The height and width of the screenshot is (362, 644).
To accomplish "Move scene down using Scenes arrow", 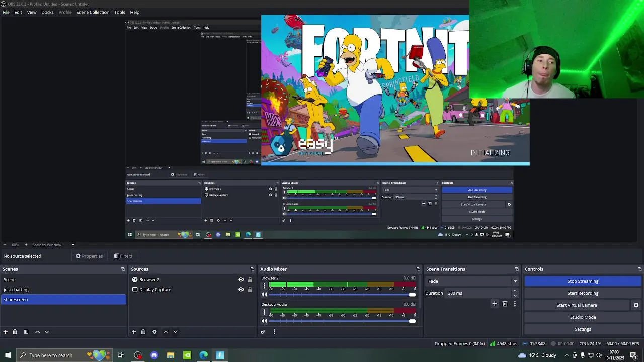I will (47, 332).
